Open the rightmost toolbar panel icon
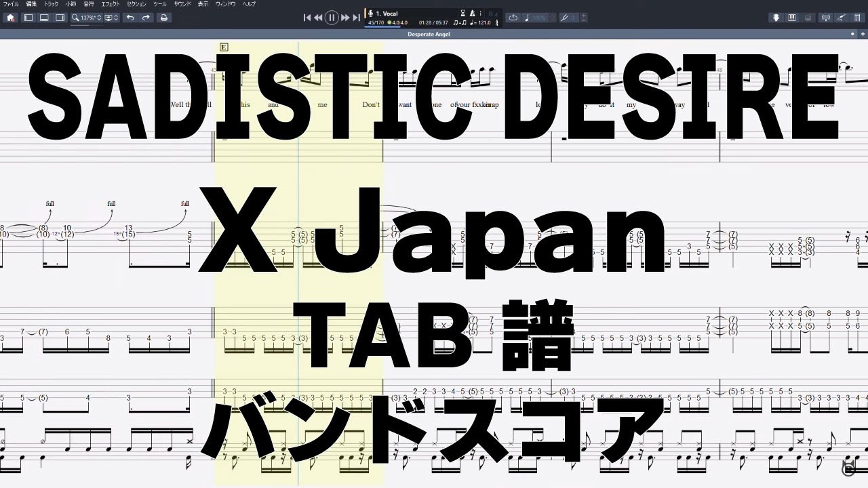 click(x=857, y=18)
